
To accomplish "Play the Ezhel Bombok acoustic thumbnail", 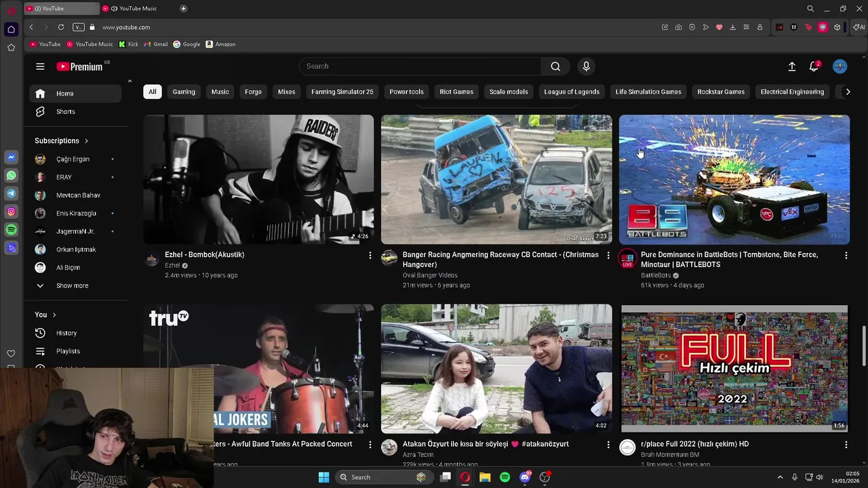I will [258, 180].
